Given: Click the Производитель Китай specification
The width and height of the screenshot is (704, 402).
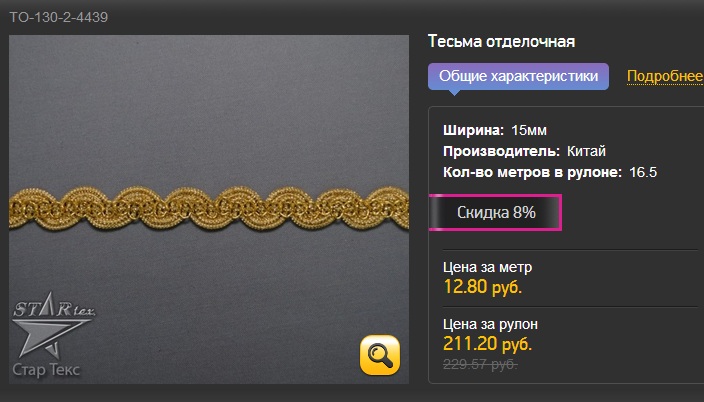Looking at the screenshot, I should (524, 151).
